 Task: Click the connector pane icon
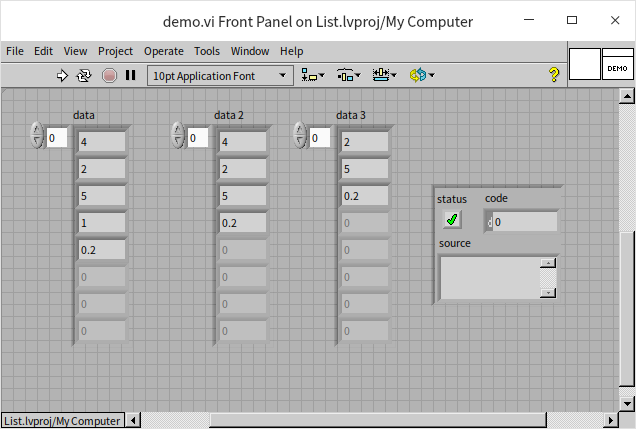[584, 66]
